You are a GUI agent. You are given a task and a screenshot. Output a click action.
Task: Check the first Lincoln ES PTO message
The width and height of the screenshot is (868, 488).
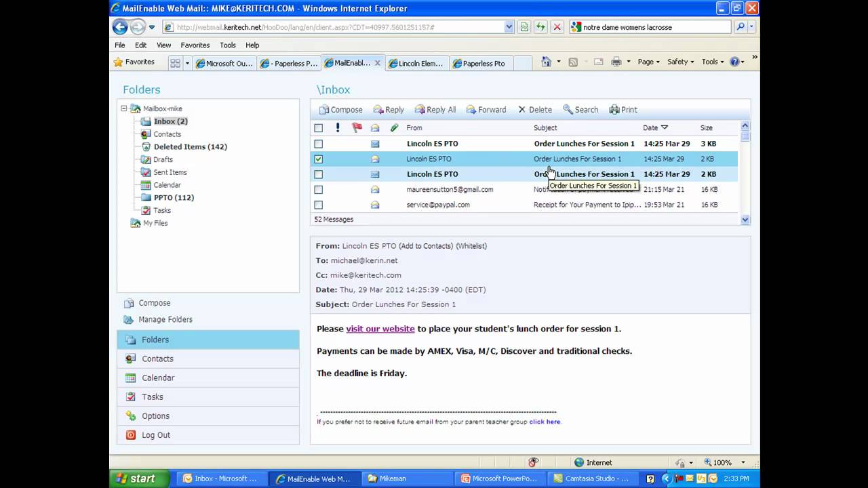pos(319,144)
